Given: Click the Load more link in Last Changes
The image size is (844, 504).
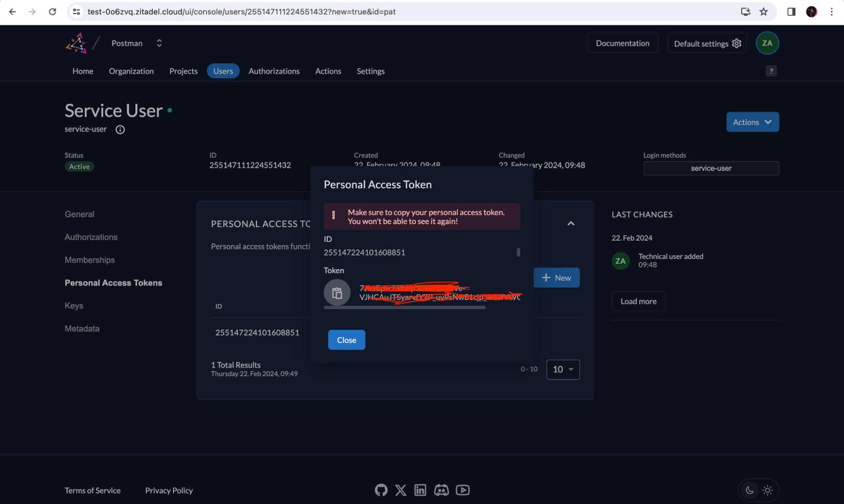Looking at the screenshot, I should [x=638, y=301].
